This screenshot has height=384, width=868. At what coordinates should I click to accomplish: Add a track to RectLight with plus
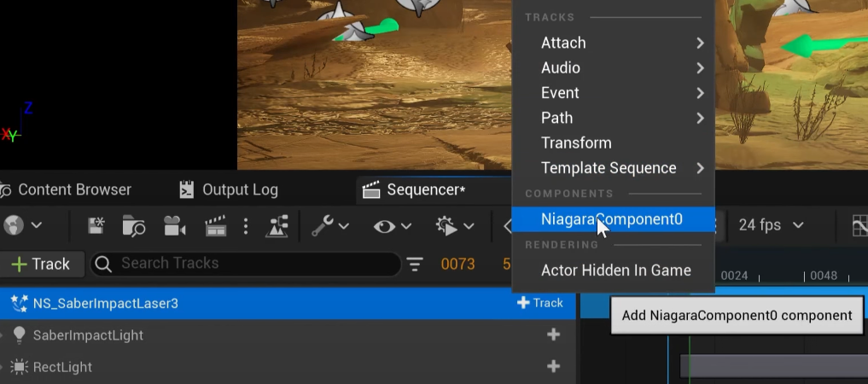point(553,366)
